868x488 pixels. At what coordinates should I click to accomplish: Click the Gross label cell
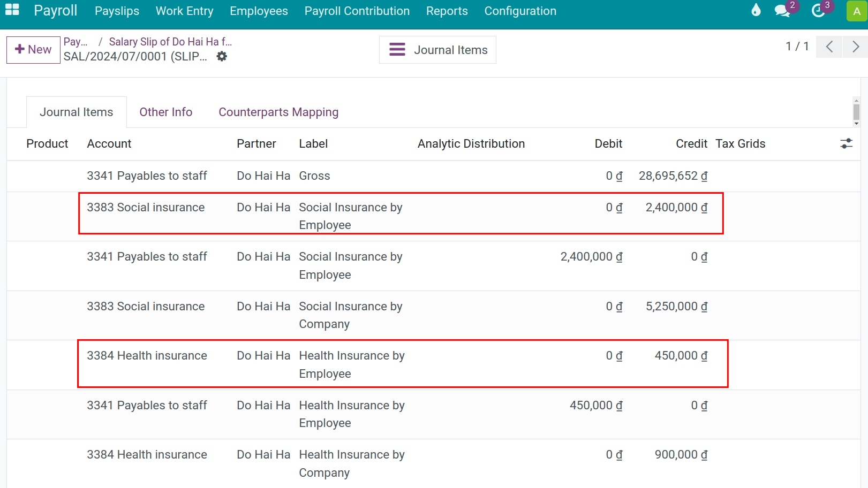coord(314,176)
